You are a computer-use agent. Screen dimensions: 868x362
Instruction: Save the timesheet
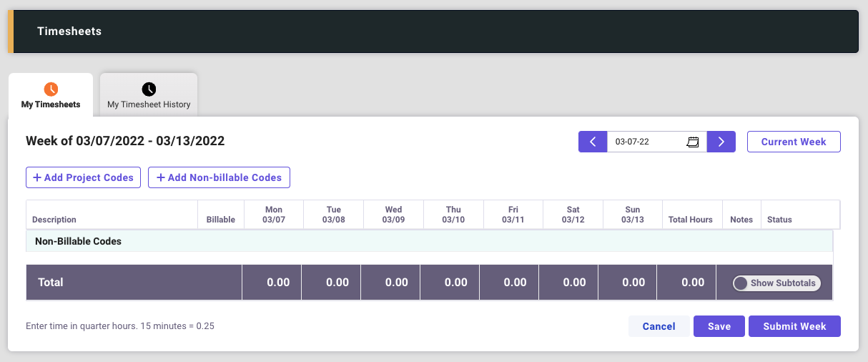pyautogui.click(x=719, y=326)
